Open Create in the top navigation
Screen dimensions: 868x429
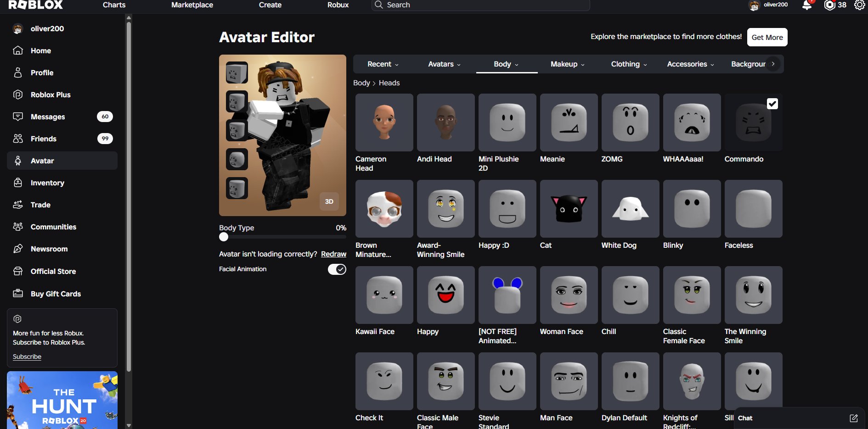tap(270, 5)
